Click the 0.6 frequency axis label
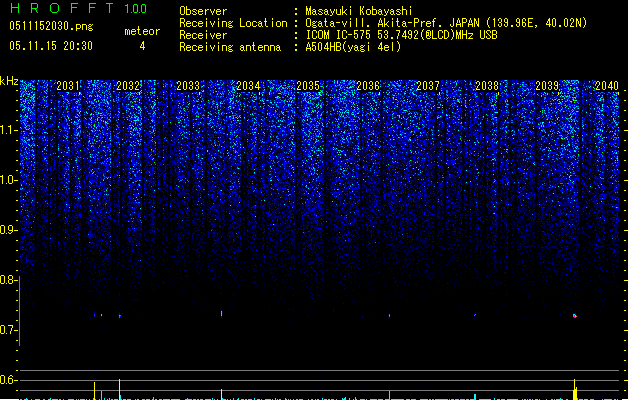 coord(8,380)
